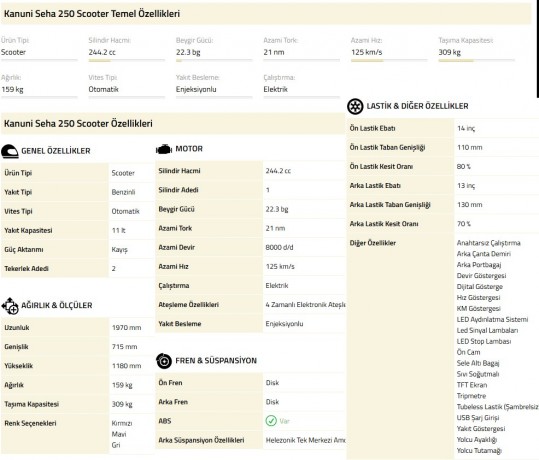This screenshot has height=460, width=539.
Task: Click the 'Dijital Gösterge' feature entry
Action: pyautogui.click(x=480, y=287)
